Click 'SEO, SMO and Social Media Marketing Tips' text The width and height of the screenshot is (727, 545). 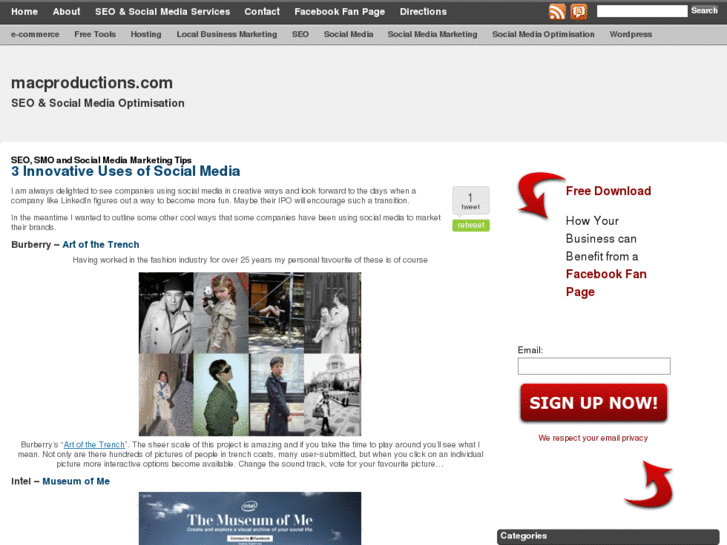coord(101,160)
